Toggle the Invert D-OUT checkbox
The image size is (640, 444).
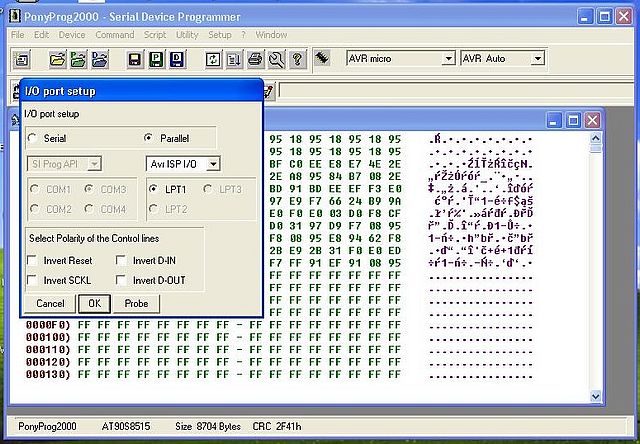[121, 280]
